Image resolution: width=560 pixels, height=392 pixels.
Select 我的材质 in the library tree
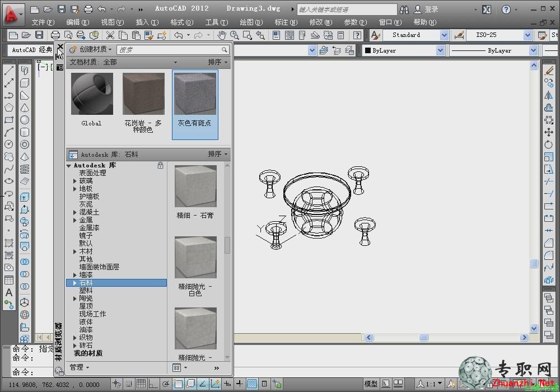[x=88, y=353]
